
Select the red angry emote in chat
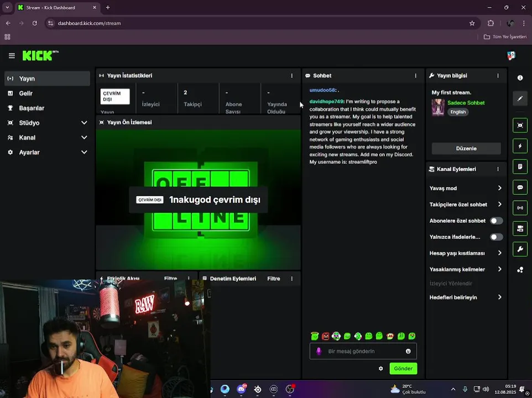325,336
